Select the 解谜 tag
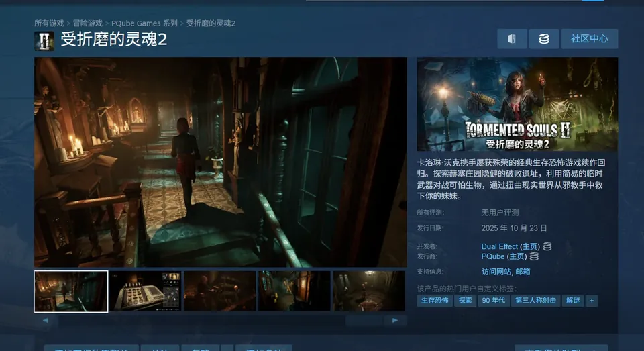The height and width of the screenshot is (351, 644). tap(573, 301)
